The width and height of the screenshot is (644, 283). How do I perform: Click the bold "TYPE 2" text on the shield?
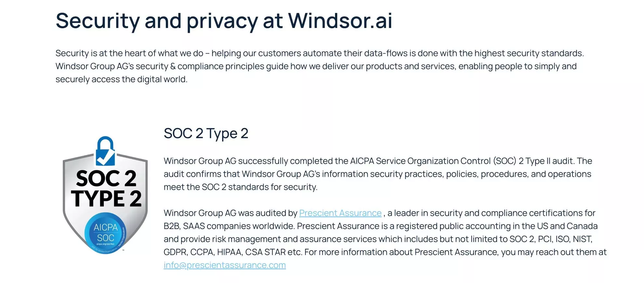click(106, 199)
